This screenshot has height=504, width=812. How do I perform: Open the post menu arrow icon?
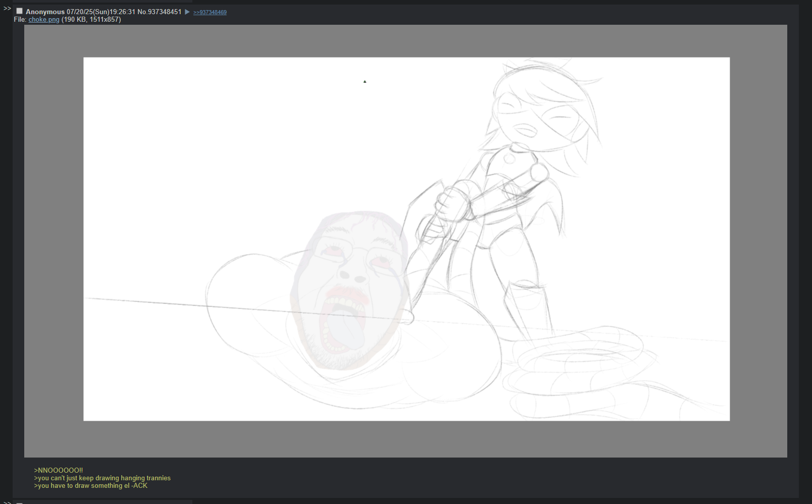point(187,12)
